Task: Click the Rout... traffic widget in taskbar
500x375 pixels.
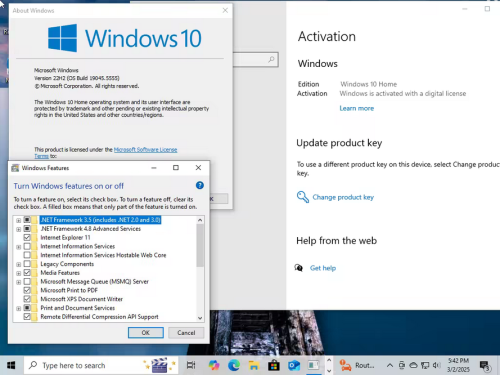Action: tap(357, 365)
